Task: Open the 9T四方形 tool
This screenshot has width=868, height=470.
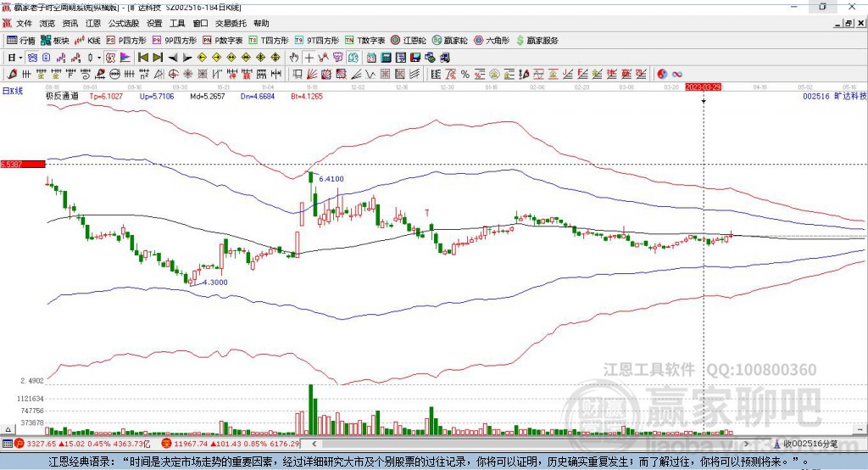Action: (x=317, y=41)
